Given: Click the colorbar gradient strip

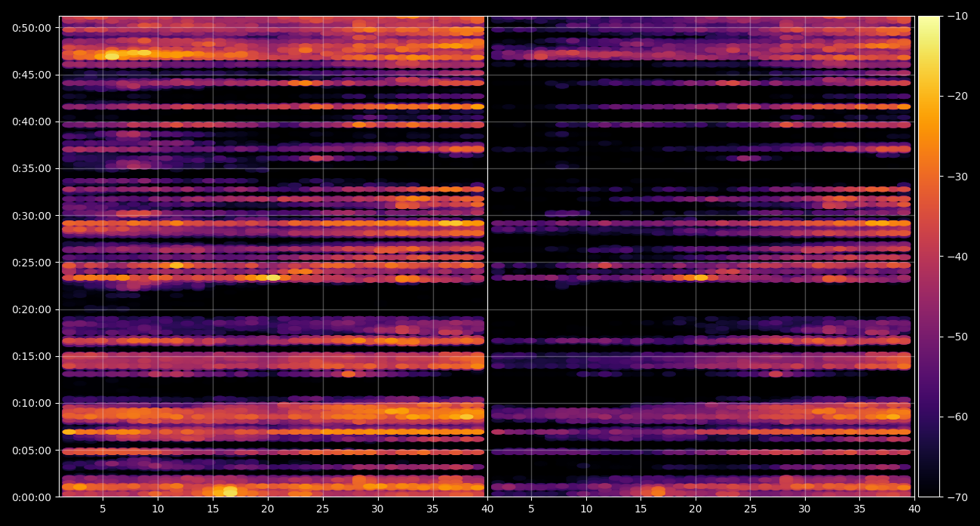Looking at the screenshot, I should click(x=929, y=257).
